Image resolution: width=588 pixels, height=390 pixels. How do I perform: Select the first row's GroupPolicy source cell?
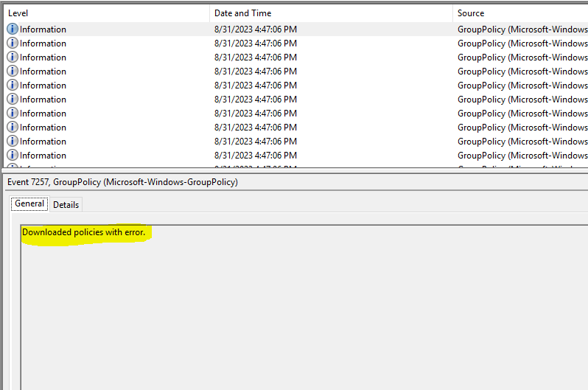click(x=522, y=29)
